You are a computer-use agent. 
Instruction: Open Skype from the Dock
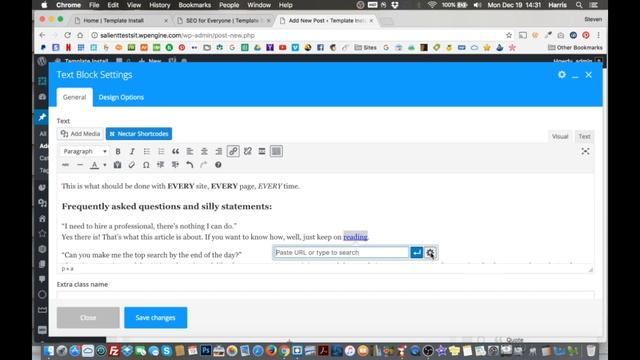(167, 351)
